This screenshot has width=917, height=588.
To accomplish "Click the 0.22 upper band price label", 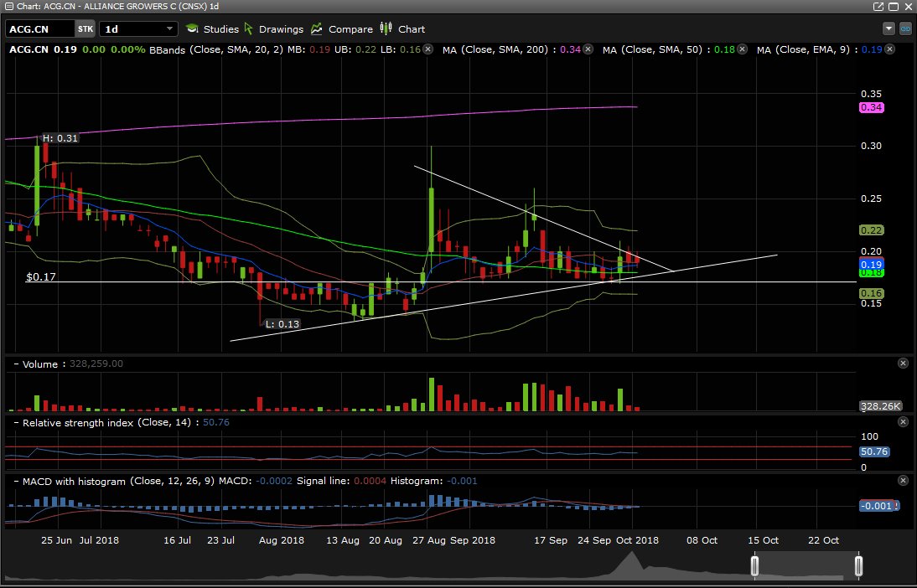I will tap(872, 230).
